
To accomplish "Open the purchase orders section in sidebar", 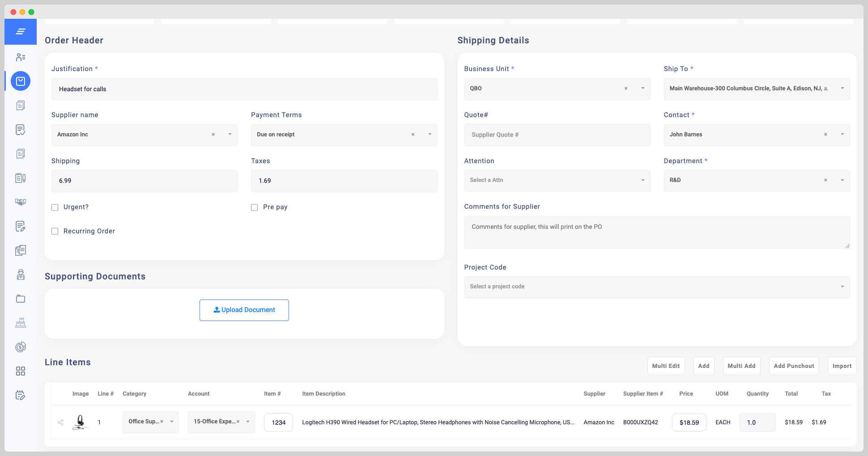I will pos(21,81).
